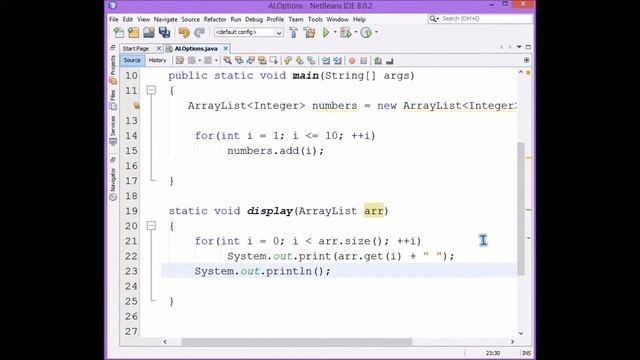The width and height of the screenshot is (640, 360).
Task: Click the Build Project hammer icon
Action: coord(293,32)
